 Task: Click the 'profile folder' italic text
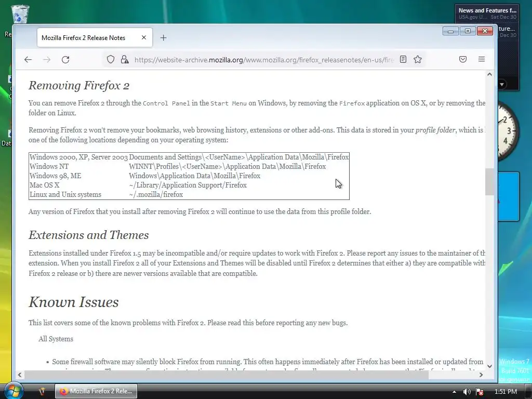pyautogui.click(x=435, y=130)
